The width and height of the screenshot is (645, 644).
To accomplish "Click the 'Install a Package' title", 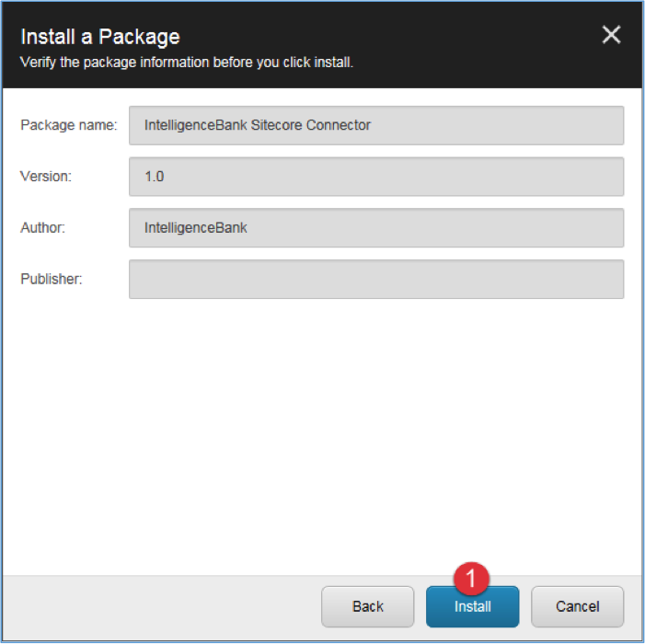I will pos(100,37).
